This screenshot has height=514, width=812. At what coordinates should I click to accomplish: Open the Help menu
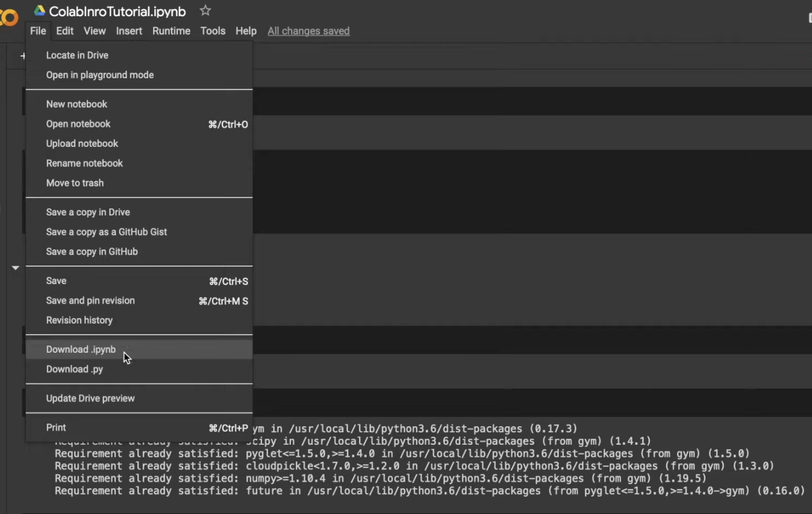[x=246, y=31]
